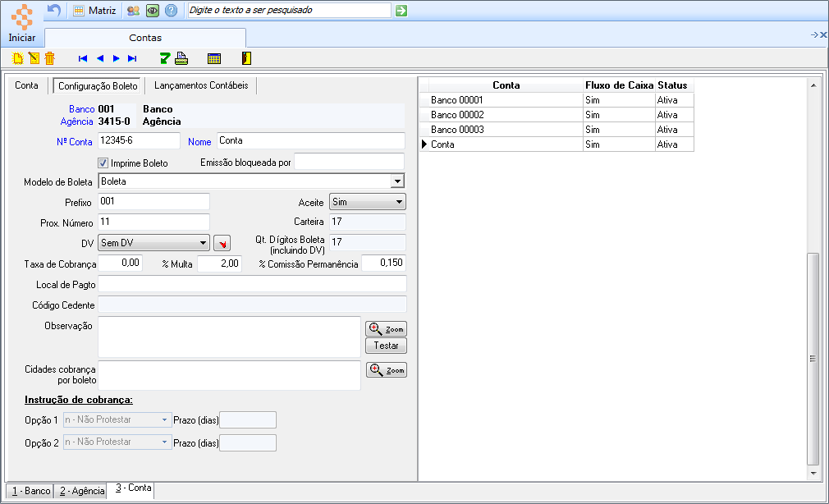The image size is (829, 504).
Task: Delete the record with the trash icon
Action: (x=50, y=58)
